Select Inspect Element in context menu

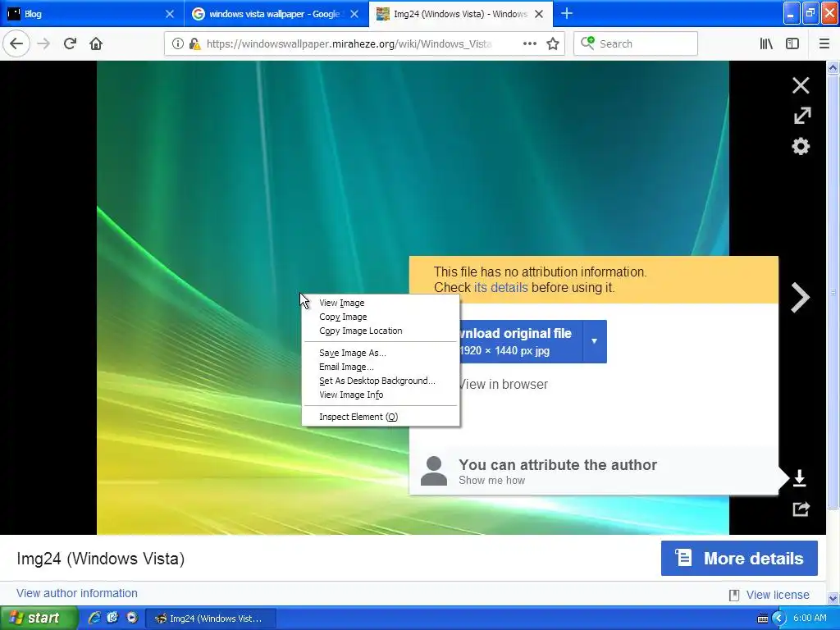click(x=381, y=416)
